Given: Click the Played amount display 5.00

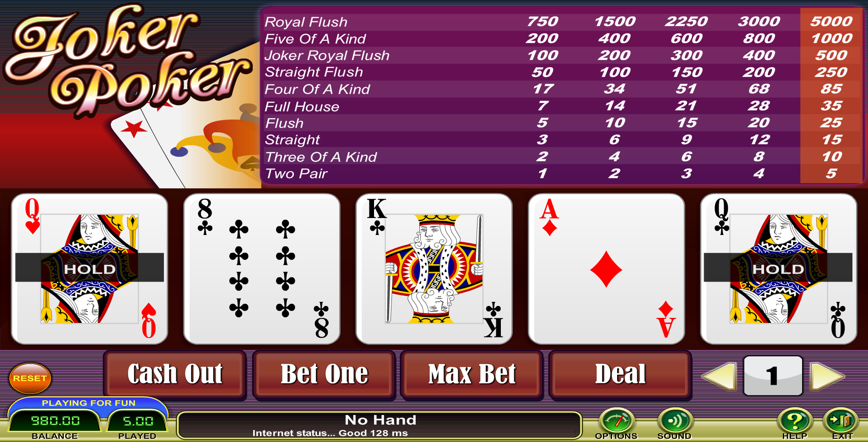Looking at the screenshot, I should coord(137,420).
